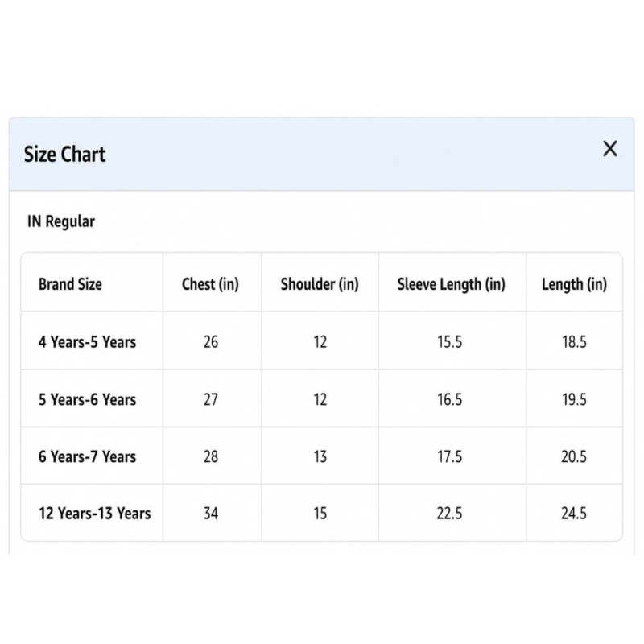The image size is (644, 644).
Task: Click length value 20.5
Action: click(x=574, y=456)
